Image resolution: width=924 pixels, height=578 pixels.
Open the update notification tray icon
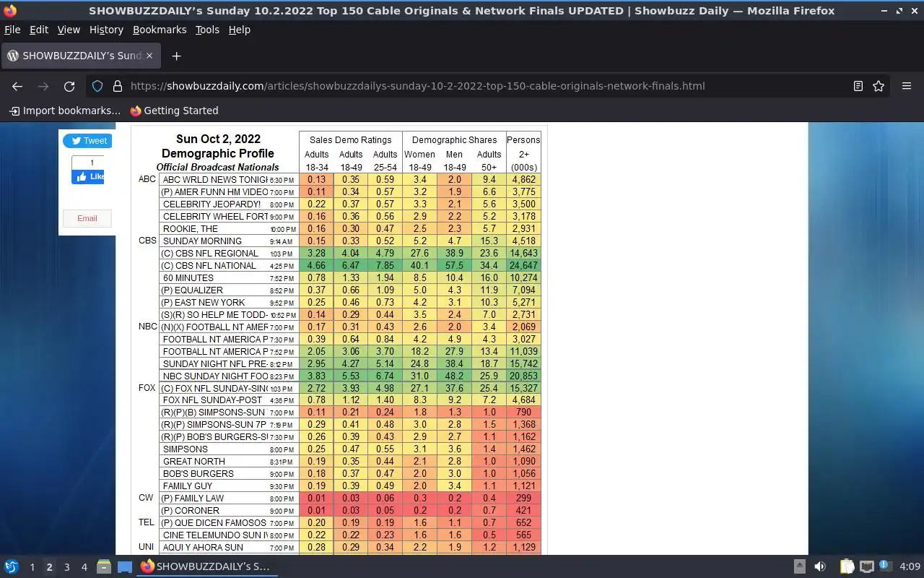point(885,566)
